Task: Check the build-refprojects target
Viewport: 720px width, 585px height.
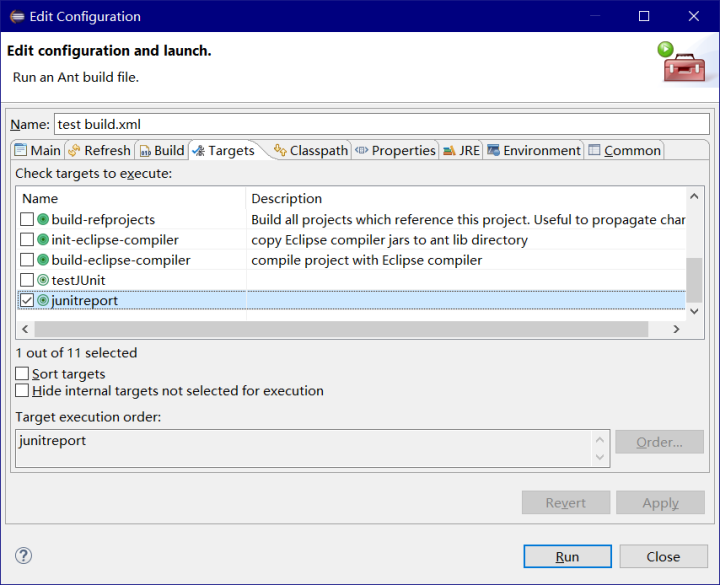Action: point(27,219)
